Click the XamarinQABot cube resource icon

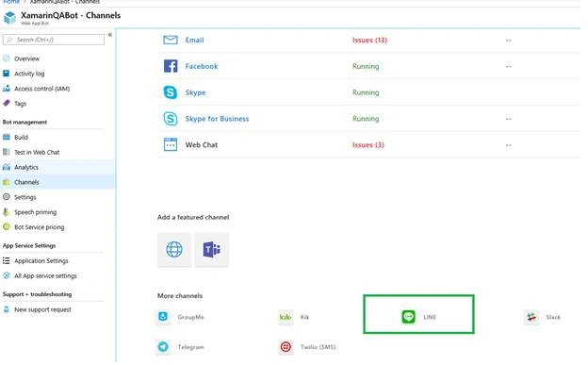pyautogui.click(x=9, y=18)
